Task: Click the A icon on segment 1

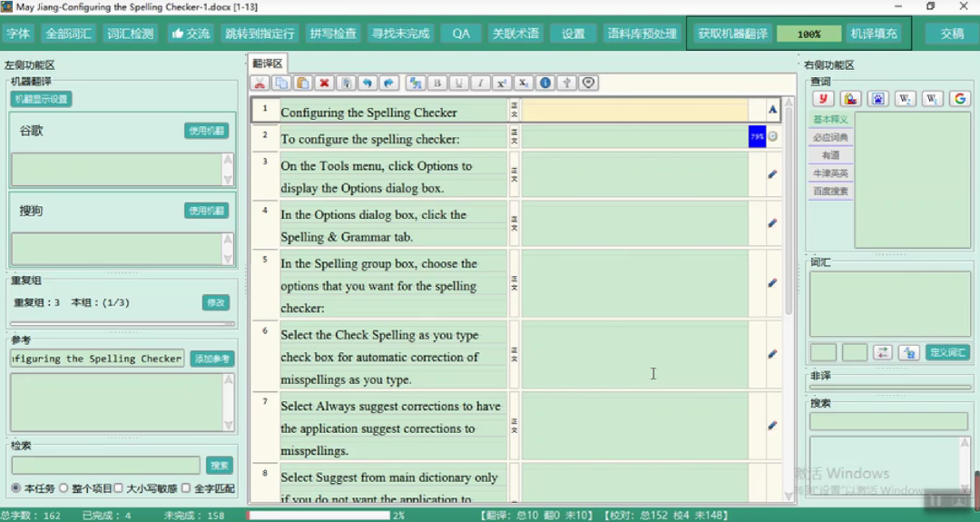Action: 773,110
